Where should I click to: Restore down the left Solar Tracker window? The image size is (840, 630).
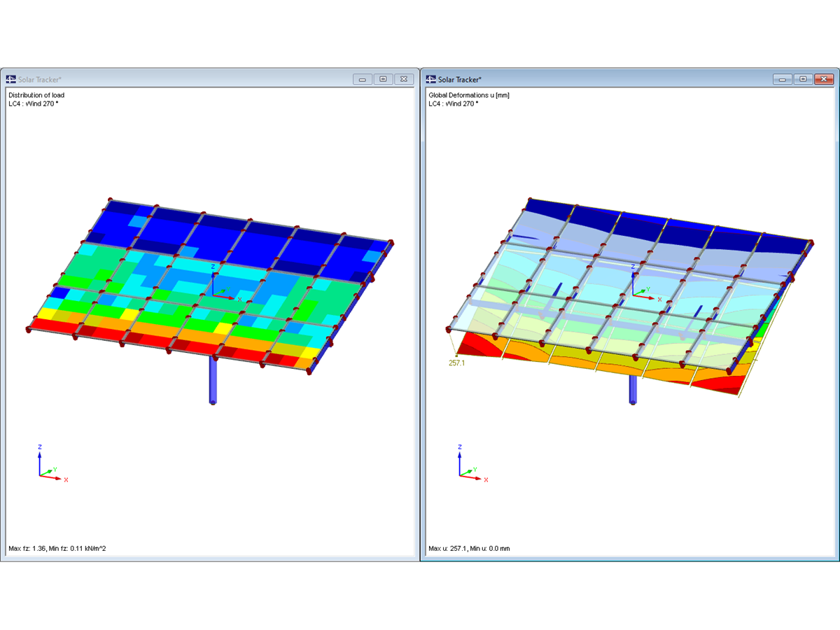[383, 79]
